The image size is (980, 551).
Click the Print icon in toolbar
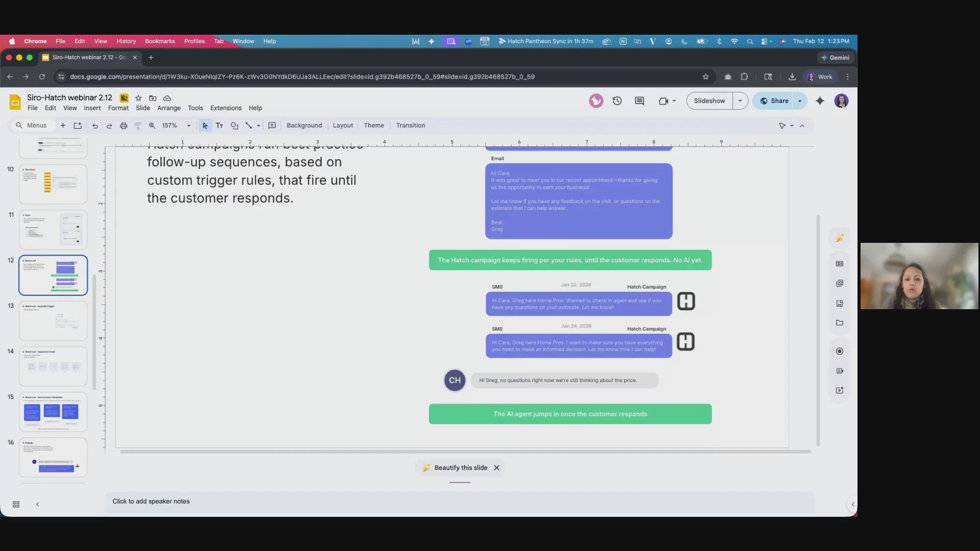click(x=124, y=126)
